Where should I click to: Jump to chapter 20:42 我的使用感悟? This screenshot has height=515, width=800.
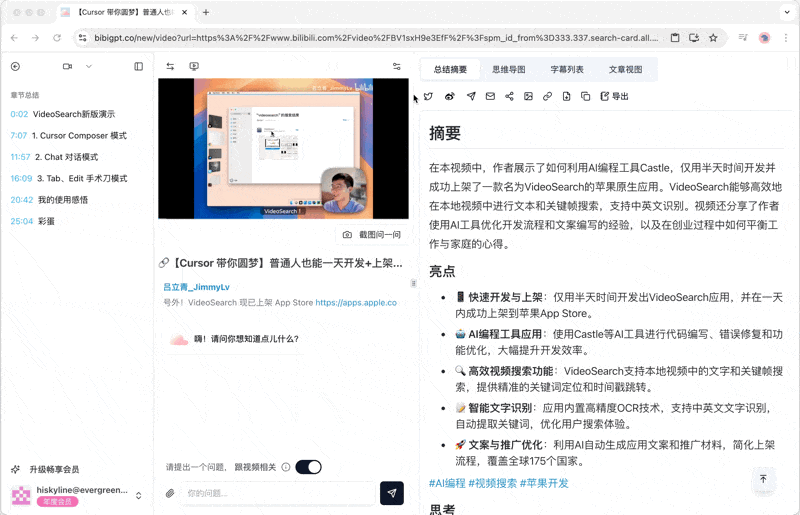(x=49, y=200)
